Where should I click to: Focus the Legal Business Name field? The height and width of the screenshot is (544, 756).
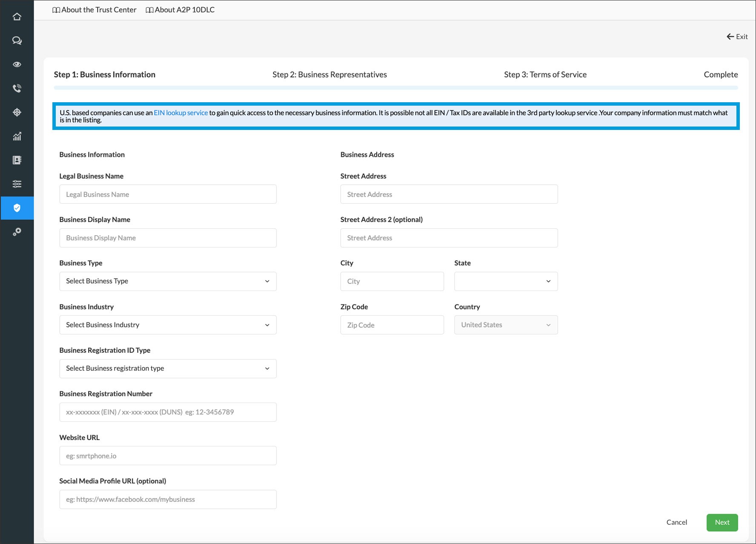(x=168, y=194)
